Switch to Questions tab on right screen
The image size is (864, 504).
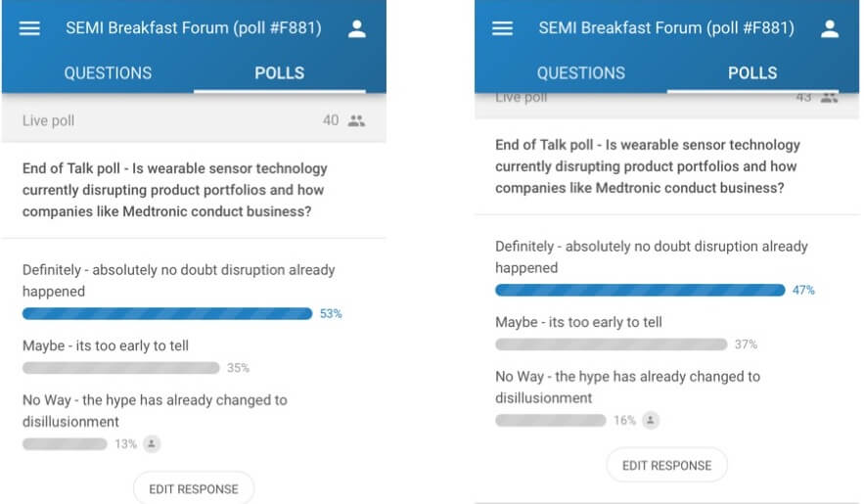coord(580,72)
